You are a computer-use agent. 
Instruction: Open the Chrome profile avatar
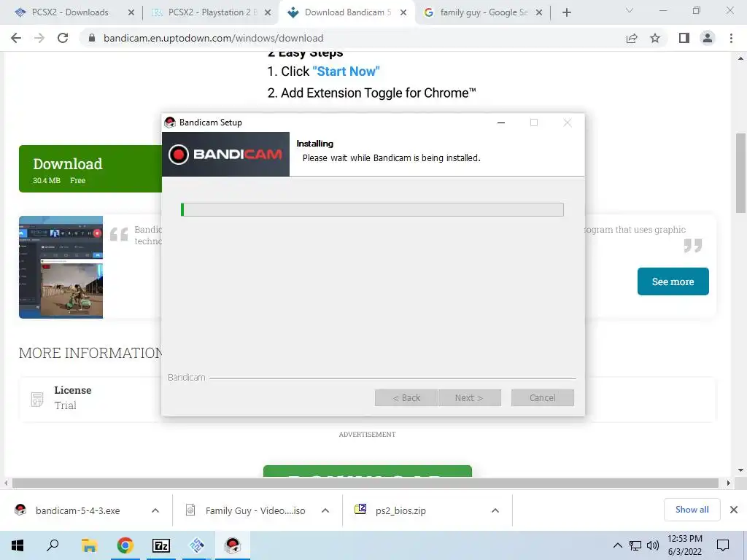[708, 38]
